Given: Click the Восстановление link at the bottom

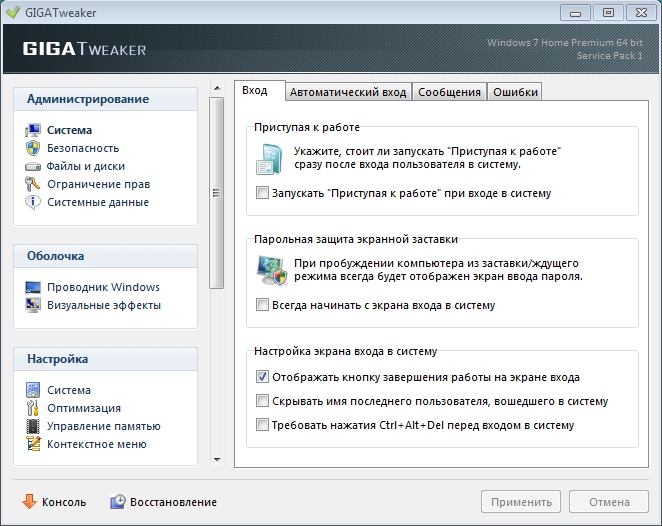Looking at the screenshot, I should 163,502.
